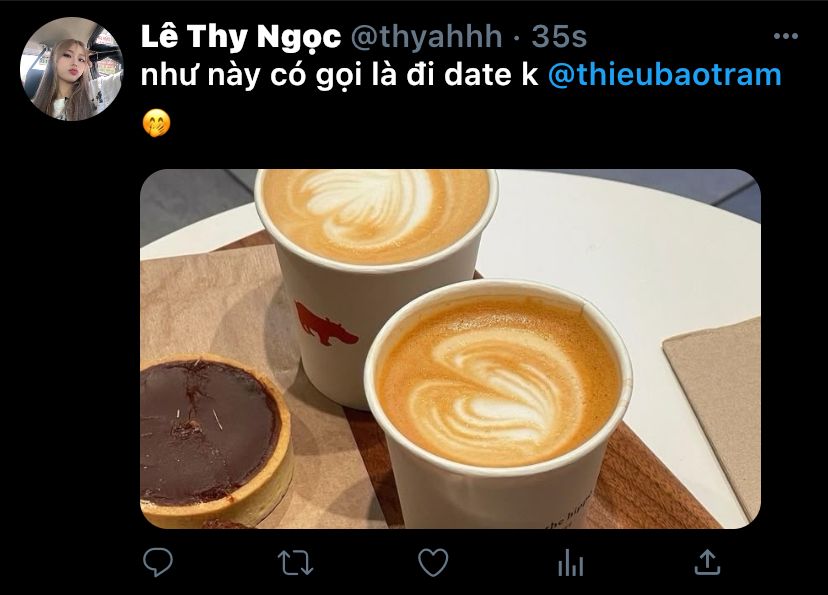The width and height of the screenshot is (828, 595).
Task: Click the red hippo logo on the cup
Action: tap(325, 323)
